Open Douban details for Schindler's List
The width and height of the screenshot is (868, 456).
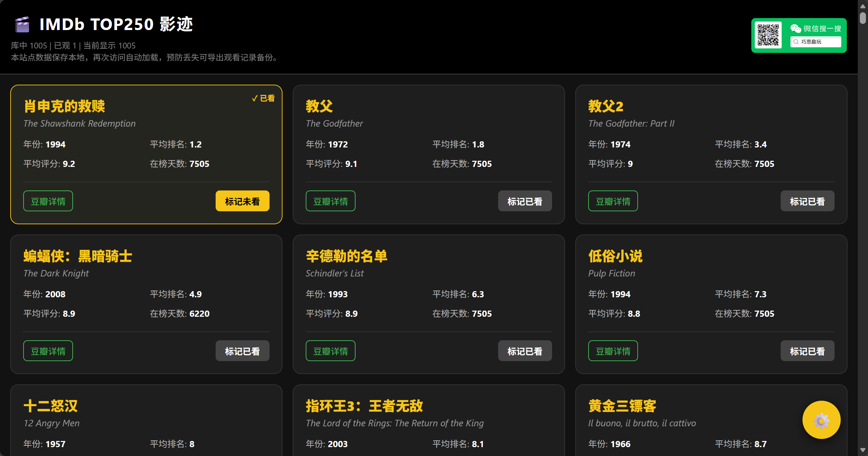pyautogui.click(x=330, y=351)
